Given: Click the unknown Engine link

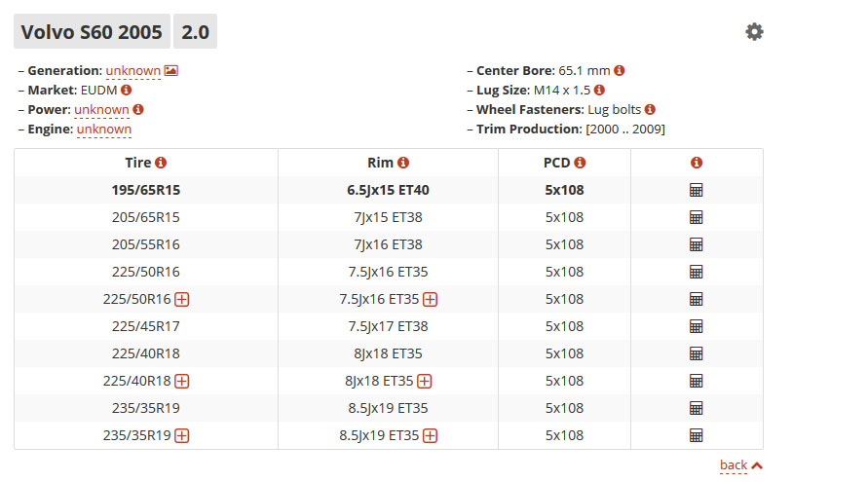Looking at the screenshot, I should (104, 129).
